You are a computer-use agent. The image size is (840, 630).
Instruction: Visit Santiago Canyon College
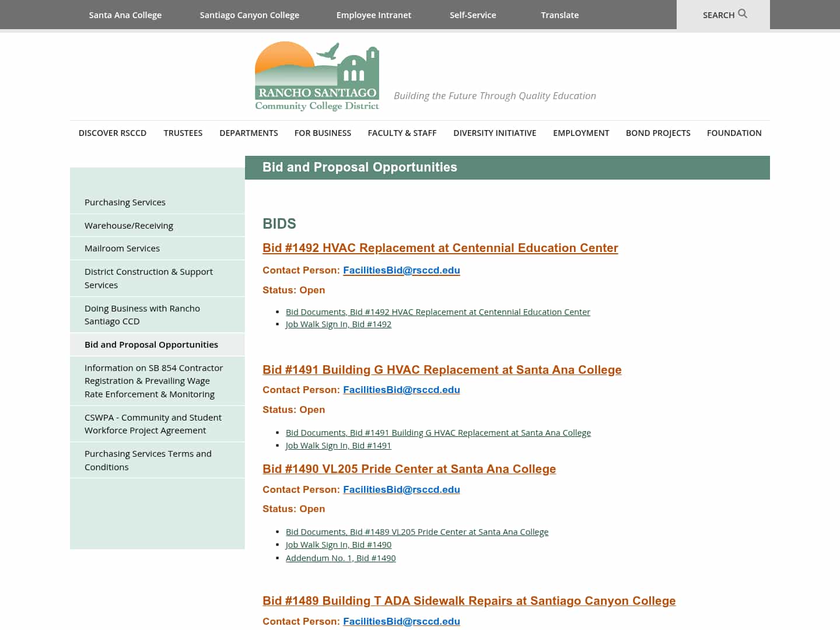(x=249, y=15)
